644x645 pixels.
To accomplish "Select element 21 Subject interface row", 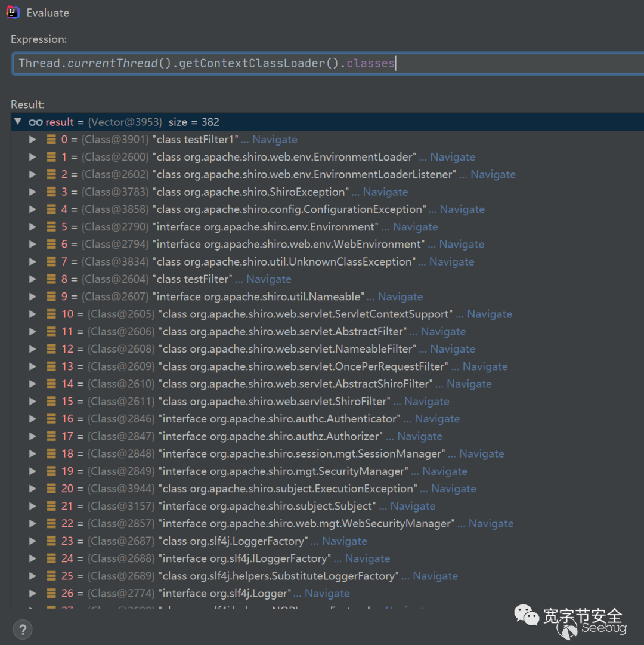I will [x=268, y=507].
